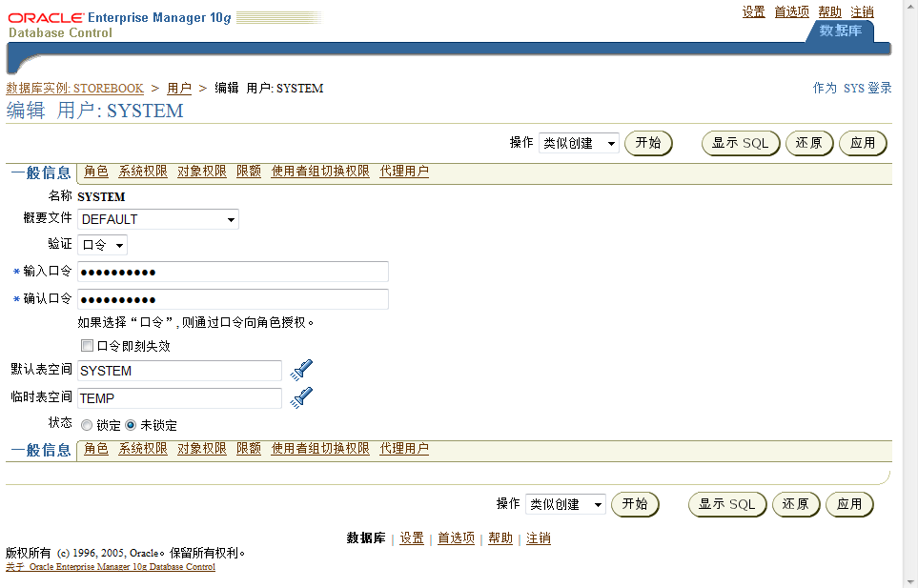This screenshot has height=588, width=918.
Task: Open bottom 系统权限 tab link
Action: (143, 449)
